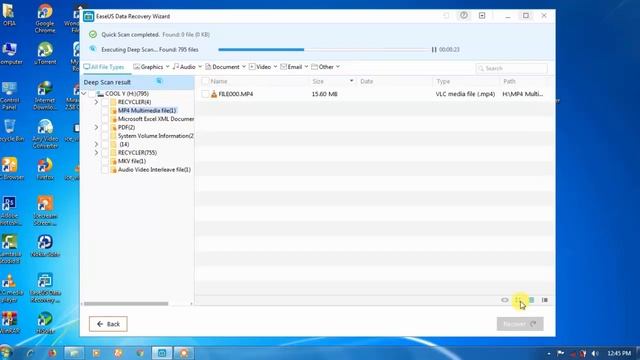Toggle the select-all checkbox in Name header

tap(205, 81)
